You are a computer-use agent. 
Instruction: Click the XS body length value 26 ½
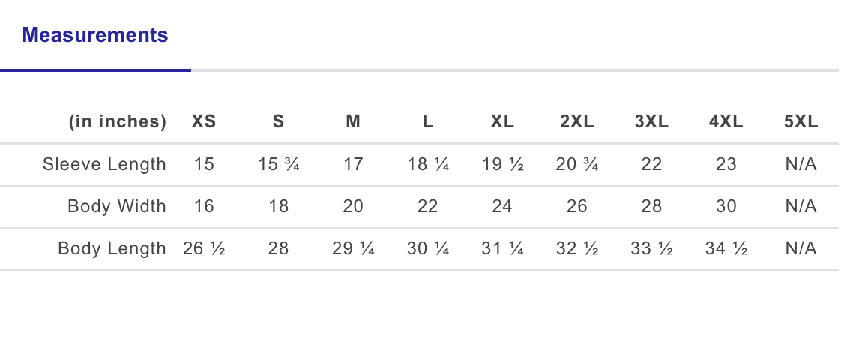(204, 248)
